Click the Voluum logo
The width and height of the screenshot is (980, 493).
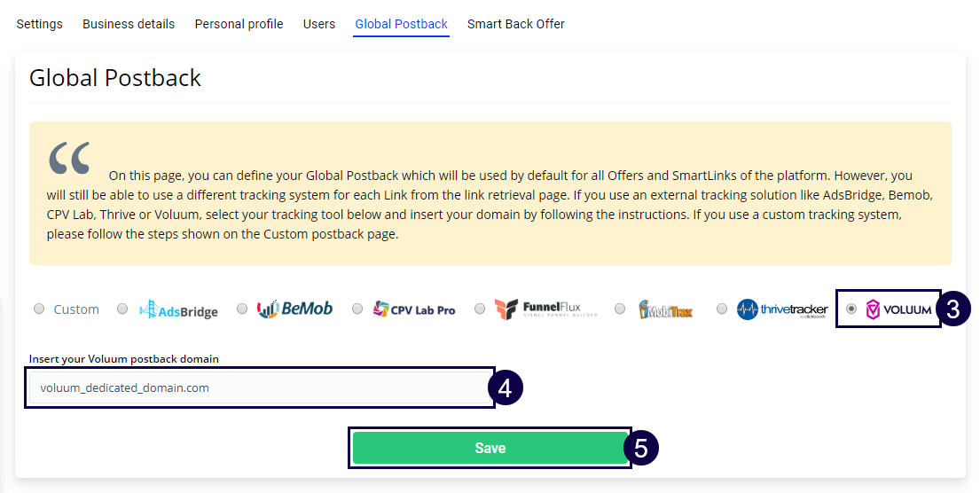[898, 310]
